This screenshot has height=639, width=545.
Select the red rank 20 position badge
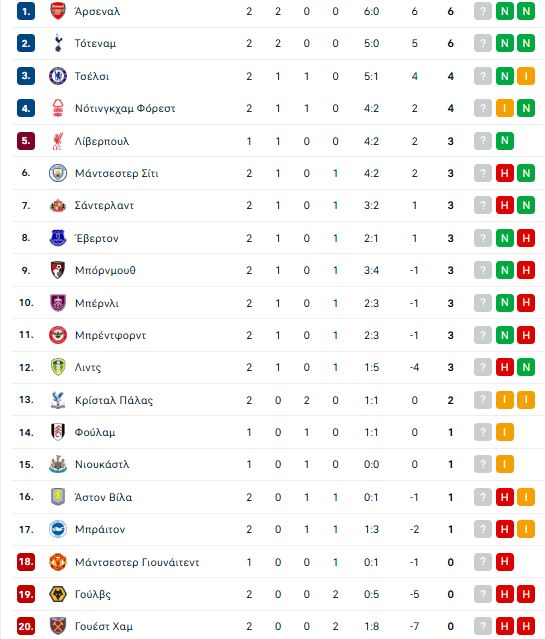(26, 626)
